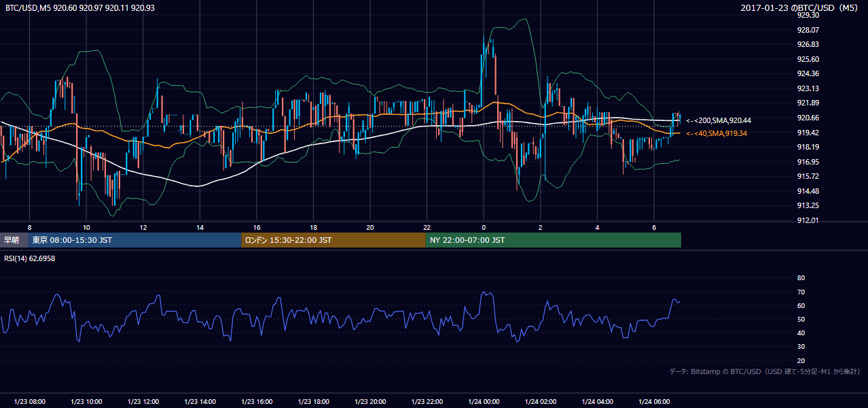The width and height of the screenshot is (868, 408).
Task: Click the NY 22:00-07:00 JST session bar
Action: point(554,240)
